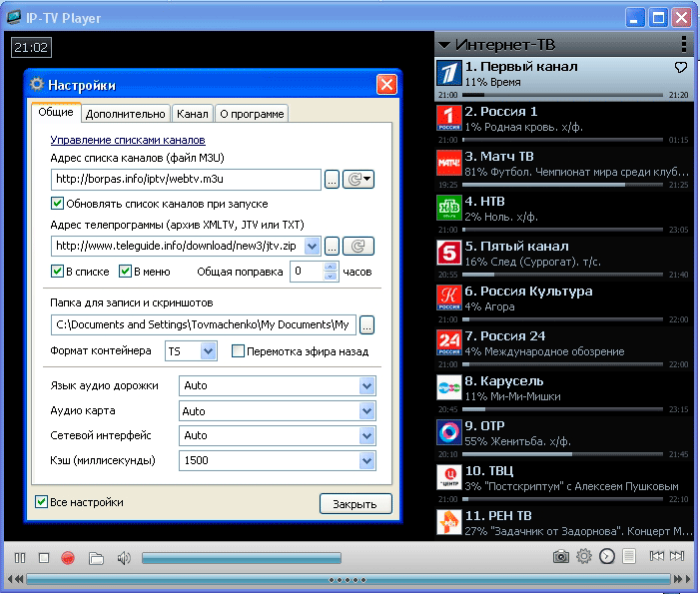Browse for M3U file with '...' button
This screenshot has width=700, height=594.
[332, 180]
